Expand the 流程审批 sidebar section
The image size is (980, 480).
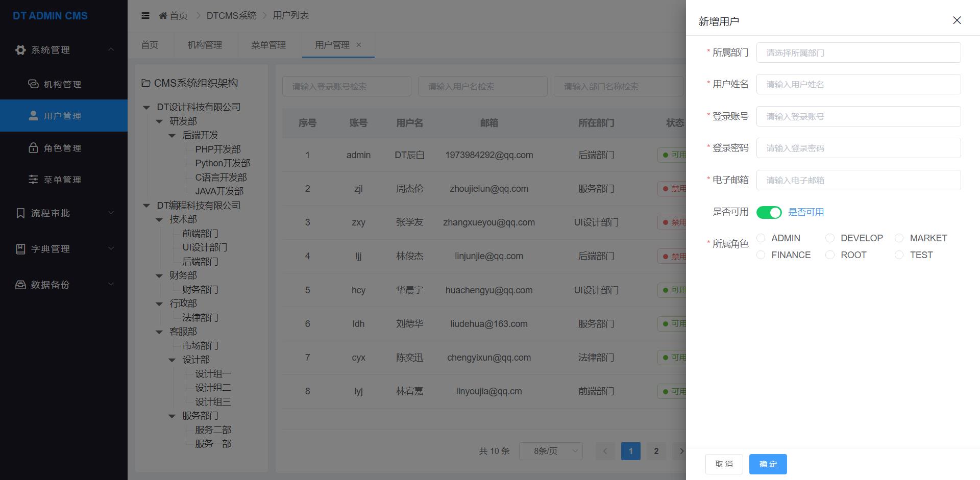111,213
